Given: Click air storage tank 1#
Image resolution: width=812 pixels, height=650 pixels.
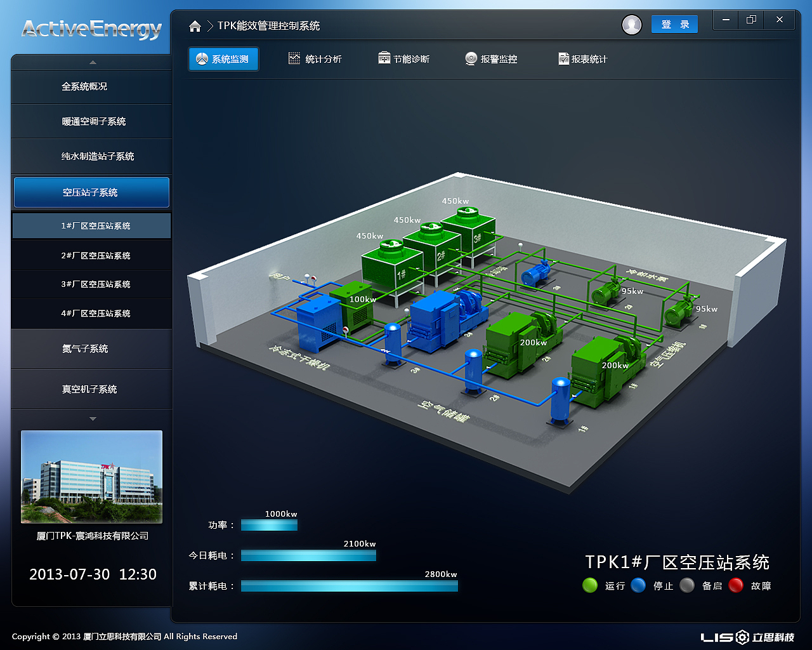Looking at the screenshot, I should 560,401.
